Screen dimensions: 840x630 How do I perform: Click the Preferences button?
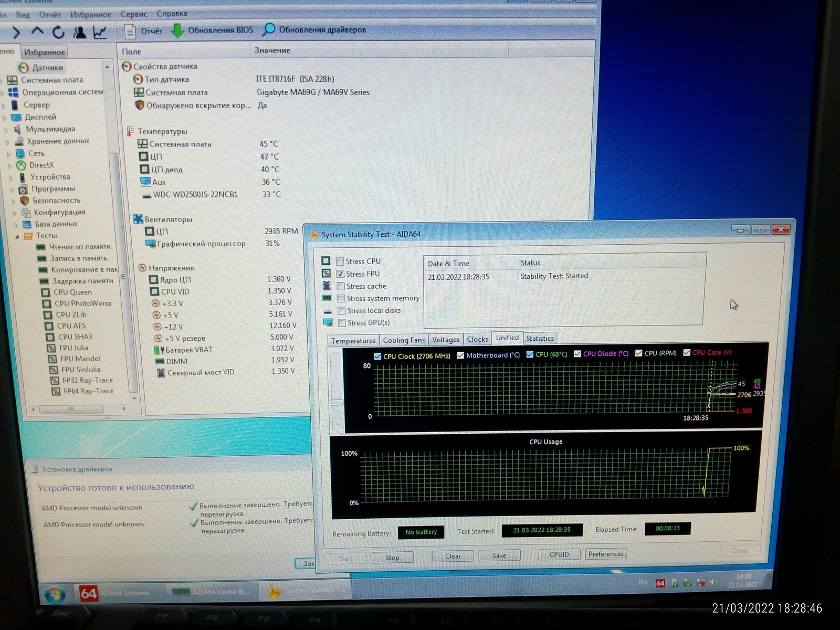point(606,554)
